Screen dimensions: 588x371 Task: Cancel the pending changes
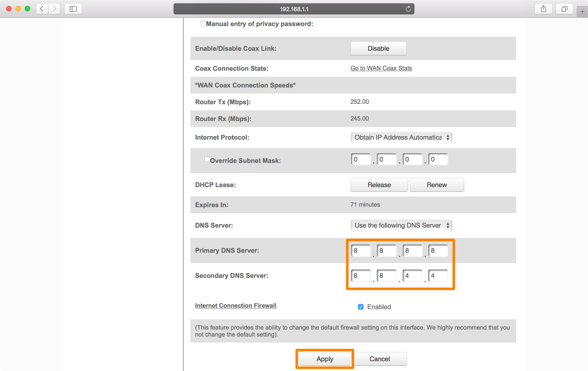point(379,359)
